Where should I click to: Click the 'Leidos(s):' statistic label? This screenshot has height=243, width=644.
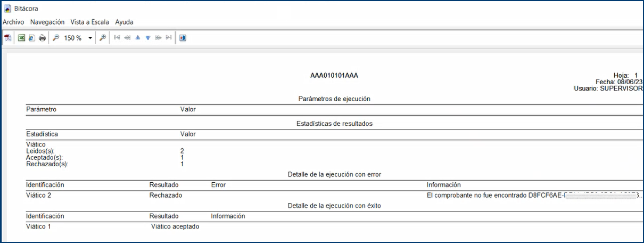pyautogui.click(x=40, y=151)
